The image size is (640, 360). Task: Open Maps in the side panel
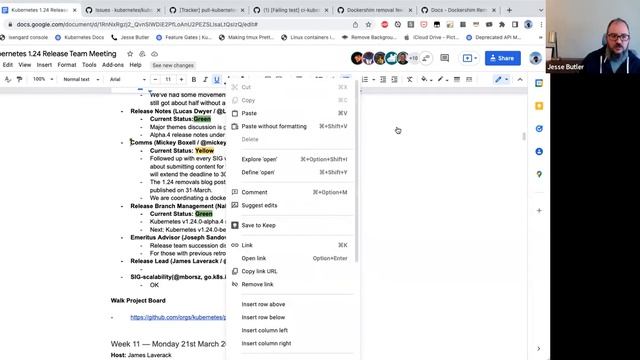click(x=539, y=174)
